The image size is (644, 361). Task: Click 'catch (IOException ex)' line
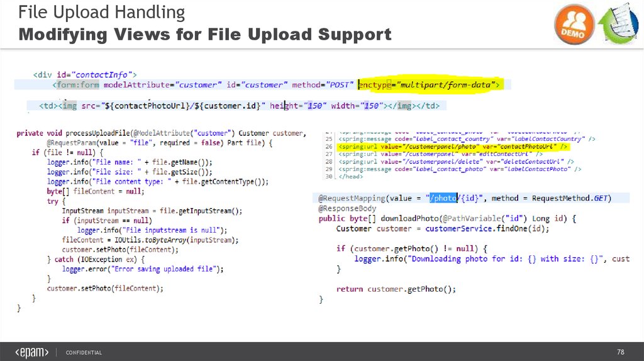96,260
